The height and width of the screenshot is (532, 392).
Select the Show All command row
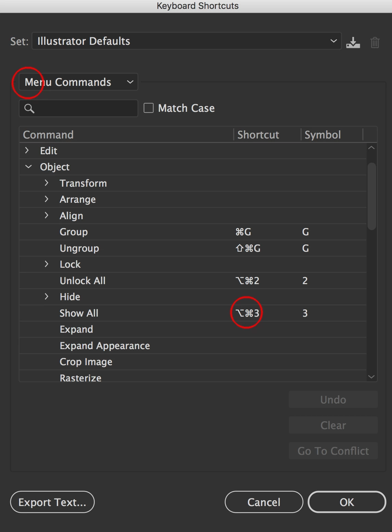(193, 313)
